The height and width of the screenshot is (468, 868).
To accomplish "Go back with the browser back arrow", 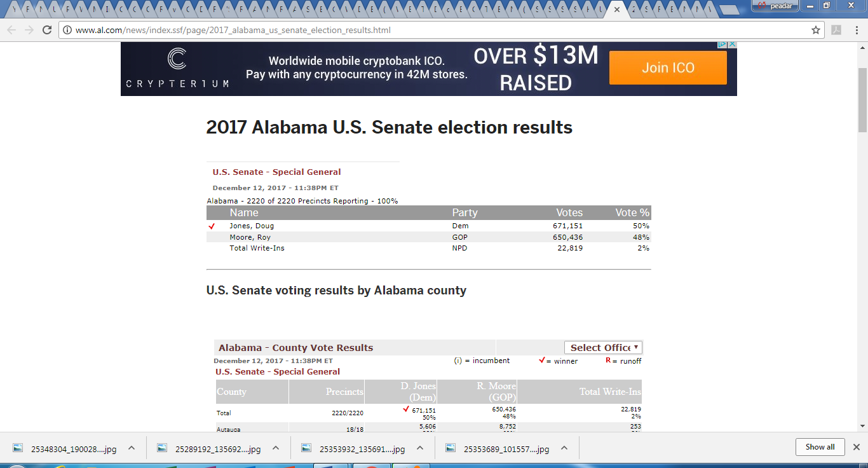I will point(11,30).
